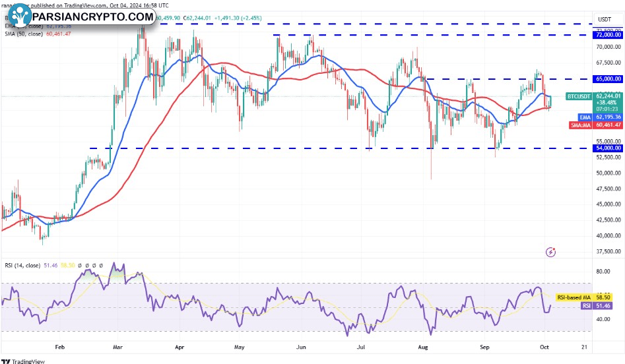Click the EMA value 62,195.36 on price axis
This screenshot has height=364, width=625.
tap(609, 117)
